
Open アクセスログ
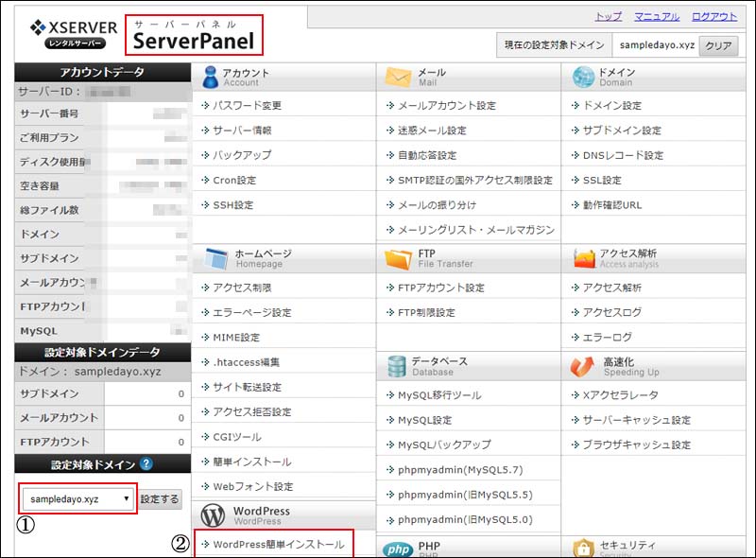point(612,312)
